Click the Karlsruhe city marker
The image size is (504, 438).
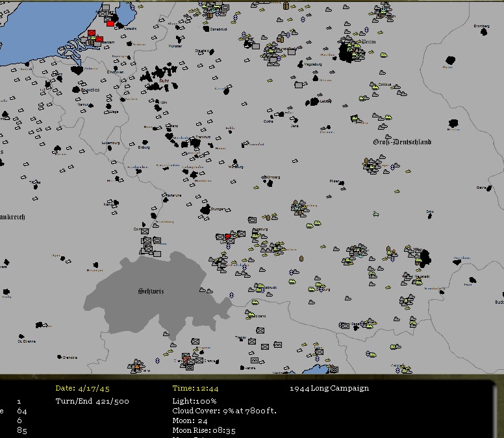tap(166, 200)
